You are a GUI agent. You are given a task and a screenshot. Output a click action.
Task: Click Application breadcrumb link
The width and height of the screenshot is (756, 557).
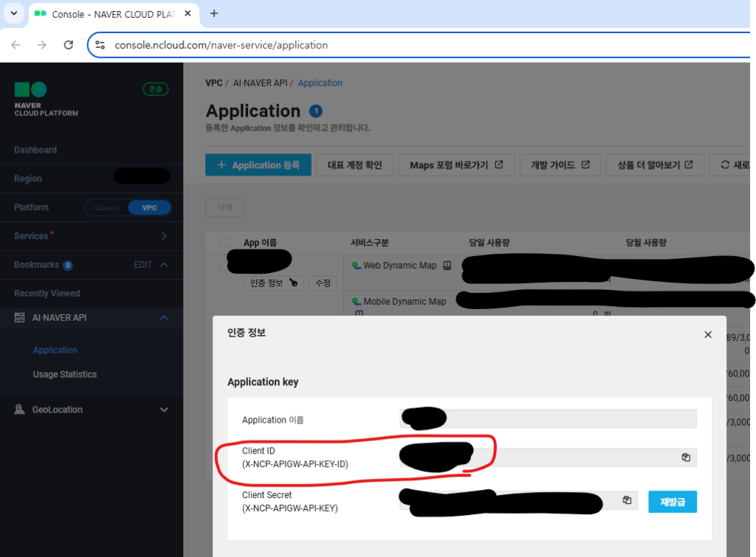tap(320, 83)
